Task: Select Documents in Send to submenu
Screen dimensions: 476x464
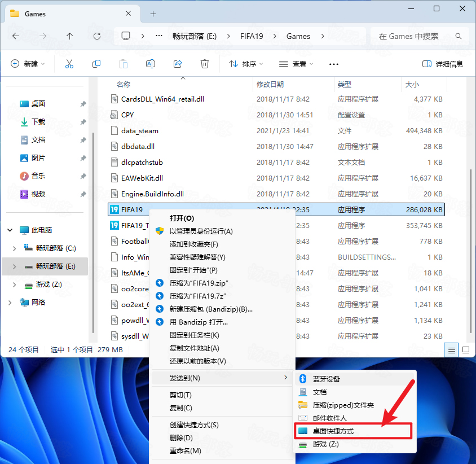Action: click(355, 392)
